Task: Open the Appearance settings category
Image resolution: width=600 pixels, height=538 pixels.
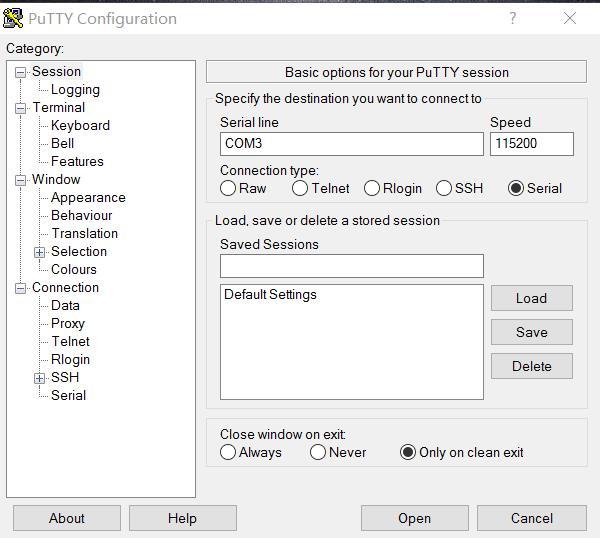Action: click(88, 197)
